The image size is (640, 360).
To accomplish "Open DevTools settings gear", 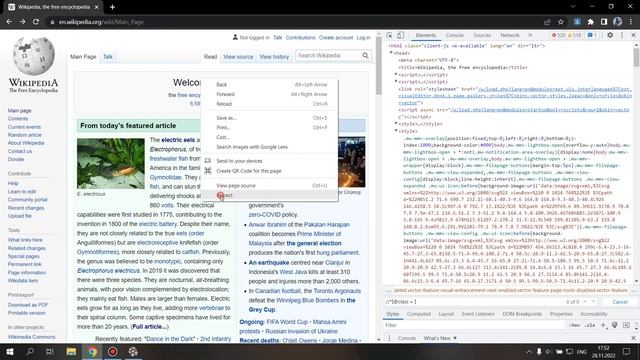I will click(x=610, y=36).
